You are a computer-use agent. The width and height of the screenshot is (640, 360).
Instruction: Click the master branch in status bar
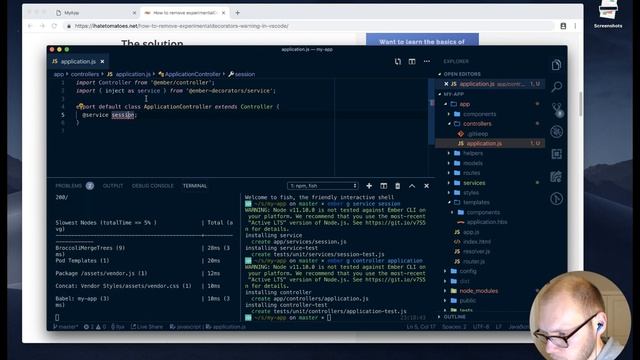65,327
